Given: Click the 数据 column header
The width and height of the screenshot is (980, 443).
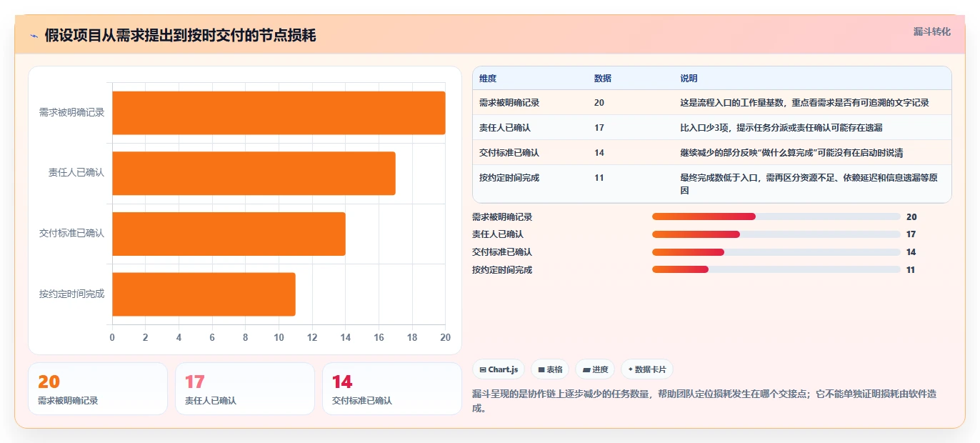Looking at the screenshot, I should (x=602, y=79).
